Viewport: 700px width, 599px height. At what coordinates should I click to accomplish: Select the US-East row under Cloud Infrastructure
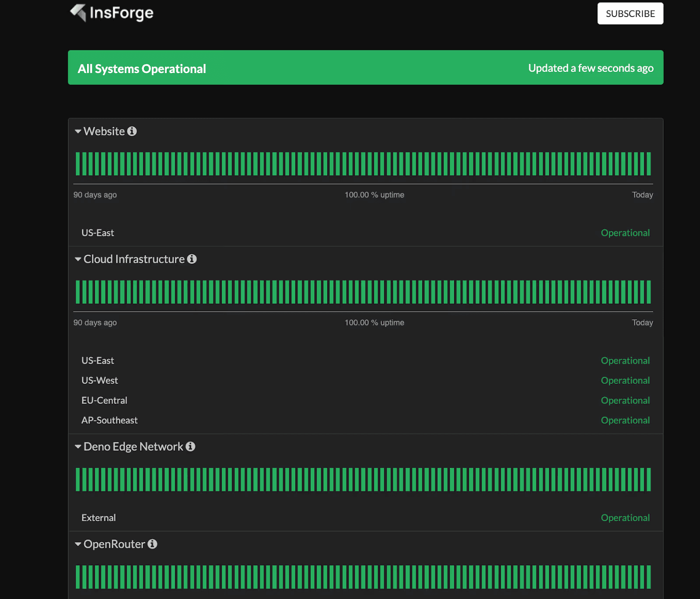pyautogui.click(x=98, y=361)
